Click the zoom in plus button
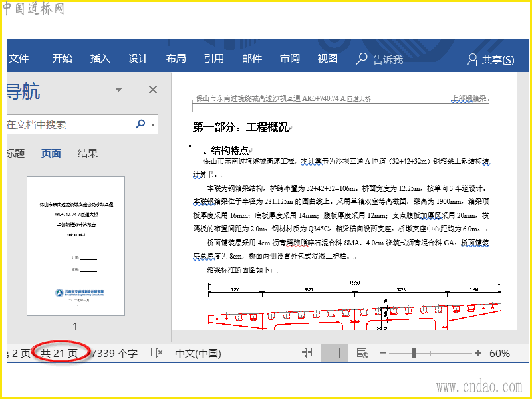Viewport: 532px width, 399px height. (478, 353)
